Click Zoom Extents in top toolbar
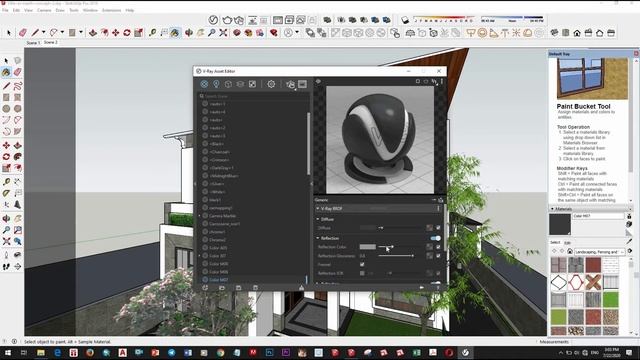Image resolution: width=640 pixels, height=360 pixels. pyautogui.click(x=223, y=33)
